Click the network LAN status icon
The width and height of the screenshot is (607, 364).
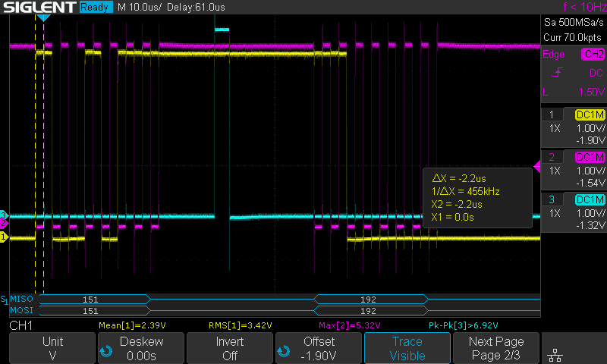click(x=555, y=355)
